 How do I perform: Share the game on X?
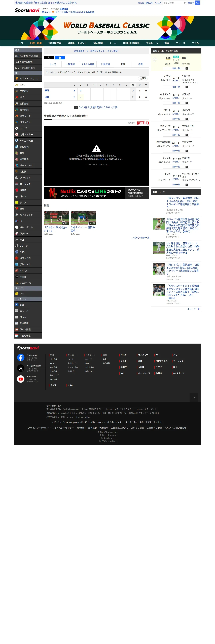click(x=49, y=58)
